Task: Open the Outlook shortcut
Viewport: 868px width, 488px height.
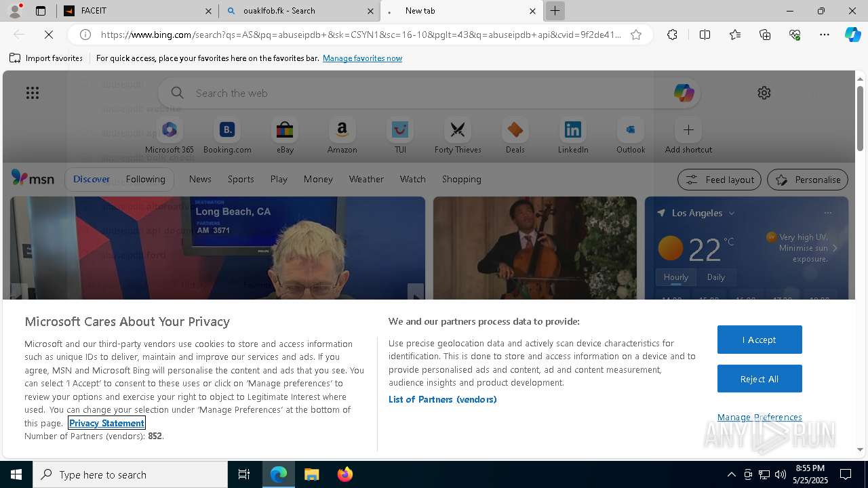Action: (x=631, y=136)
